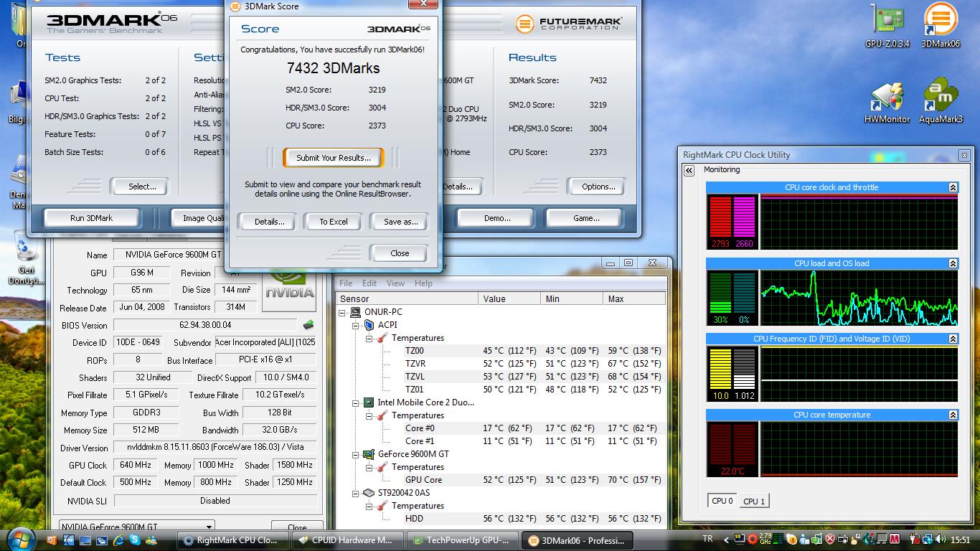The width and height of the screenshot is (980, 551).
Task: Open the GPU-Z.0.3.4 desktop shortcut
Action: point(887,26)
